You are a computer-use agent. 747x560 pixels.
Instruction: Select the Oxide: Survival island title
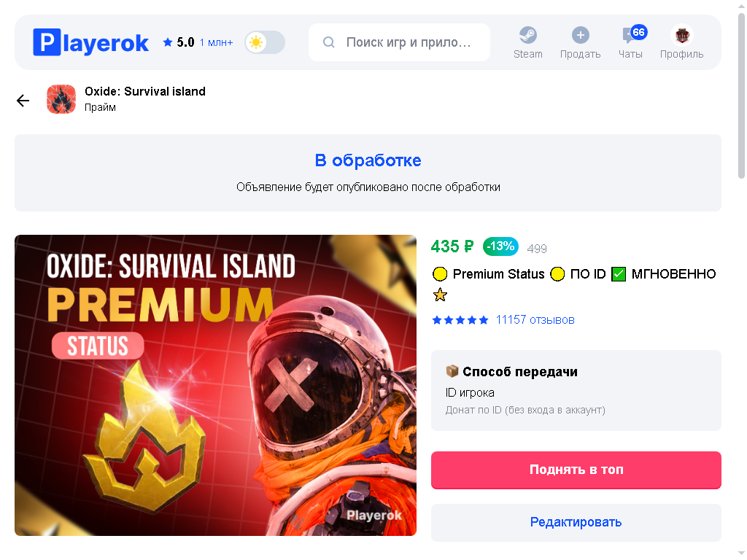[145, 91]
